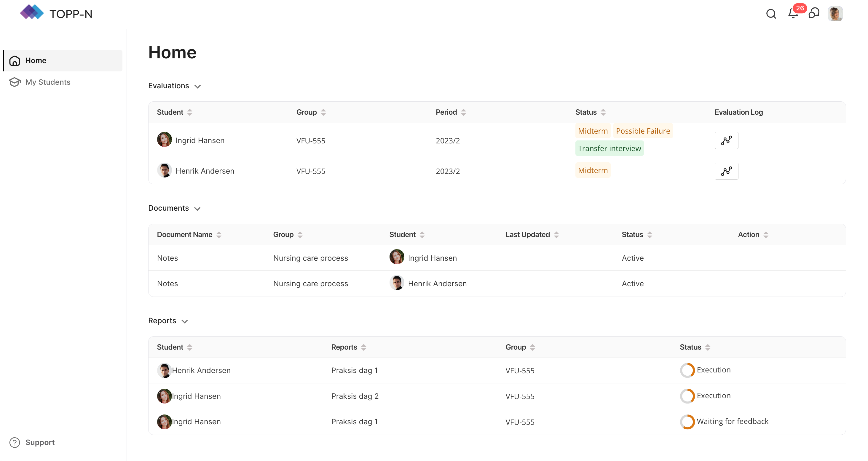
Task: Open the search magnifier icon
Action: (771, 14)
